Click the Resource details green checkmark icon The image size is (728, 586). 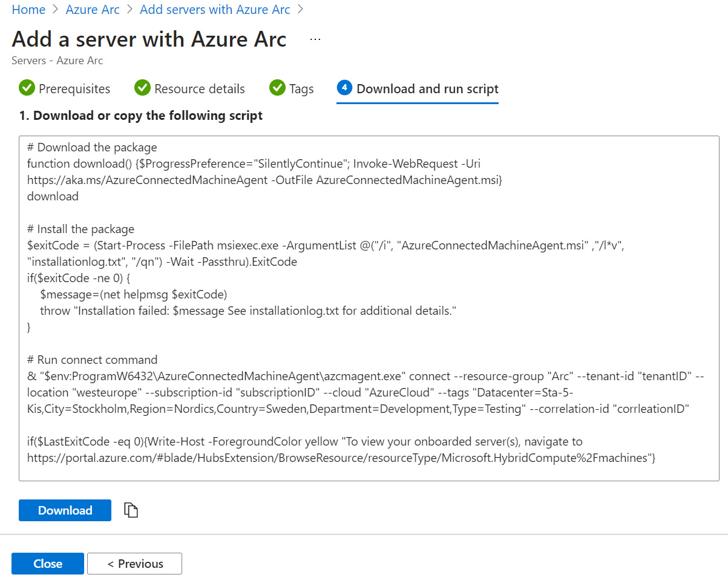pyautogui.click(x=142, y=88)
